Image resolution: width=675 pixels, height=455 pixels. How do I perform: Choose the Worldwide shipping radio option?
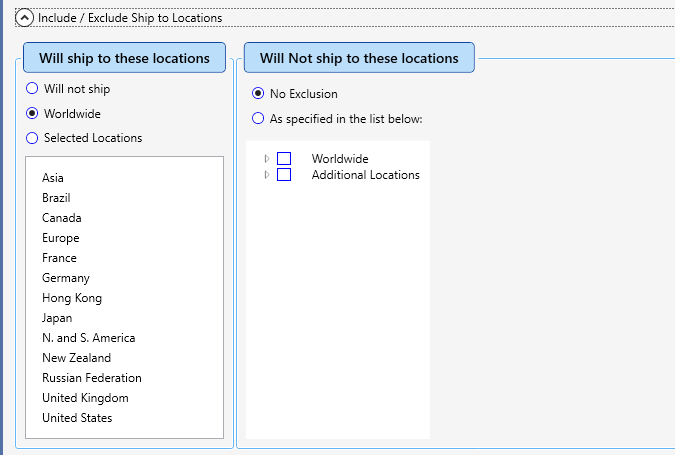[32, 113]
